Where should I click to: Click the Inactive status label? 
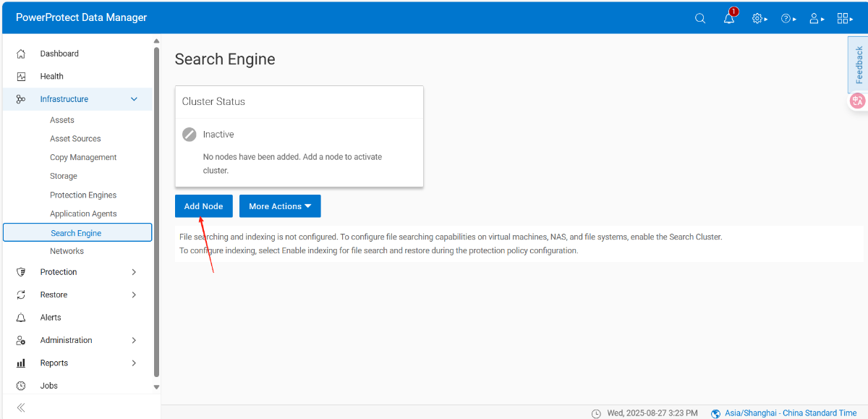coord(218,135)
